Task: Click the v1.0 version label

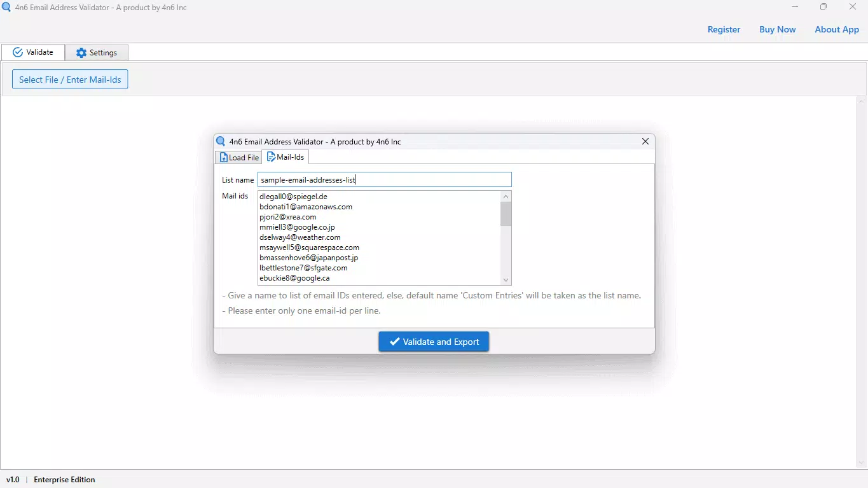Action: 13,480
